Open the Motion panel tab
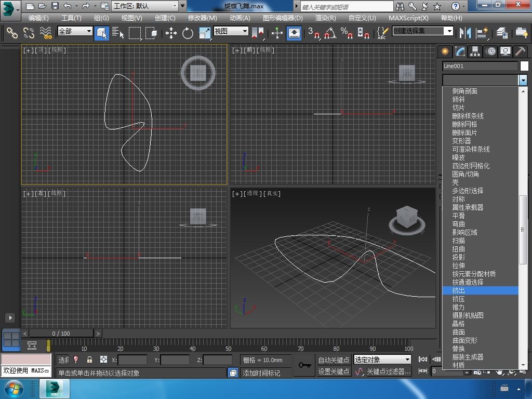532x399 pixels. coord(490,51)
